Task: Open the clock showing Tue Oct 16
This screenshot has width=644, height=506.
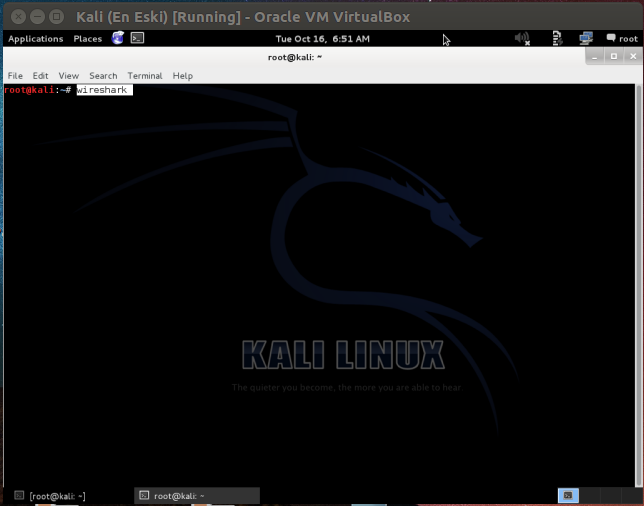Action: [322, 39]
